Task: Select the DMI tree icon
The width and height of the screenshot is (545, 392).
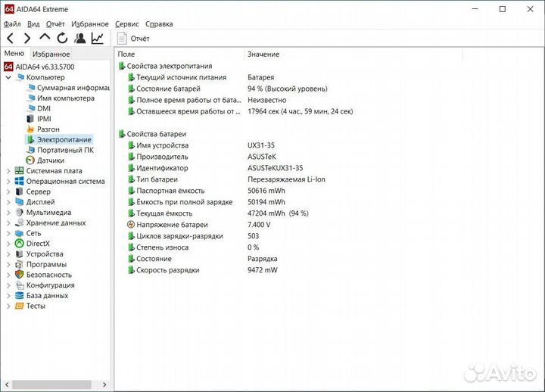Action: [x=31, y=108]
